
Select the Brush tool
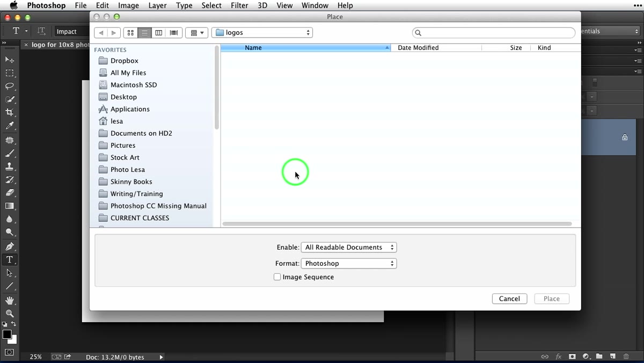click(x=10, y=154)
